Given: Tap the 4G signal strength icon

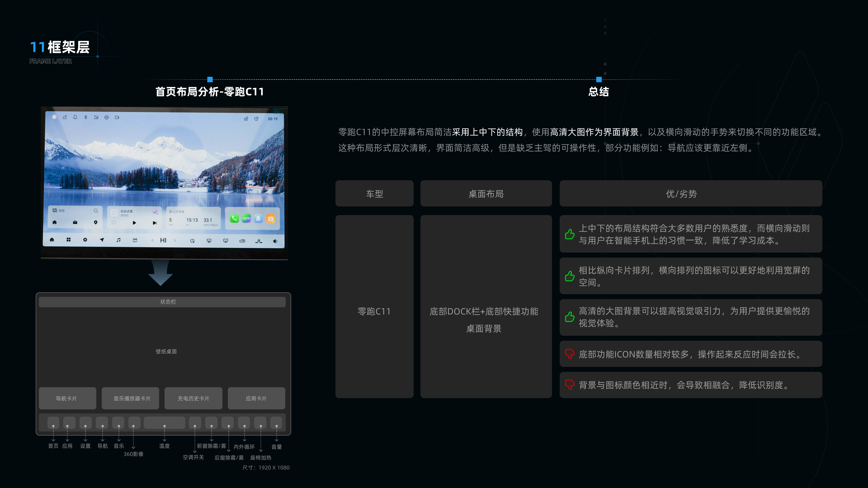Looking at the screenshot, I should pos(96,117).
